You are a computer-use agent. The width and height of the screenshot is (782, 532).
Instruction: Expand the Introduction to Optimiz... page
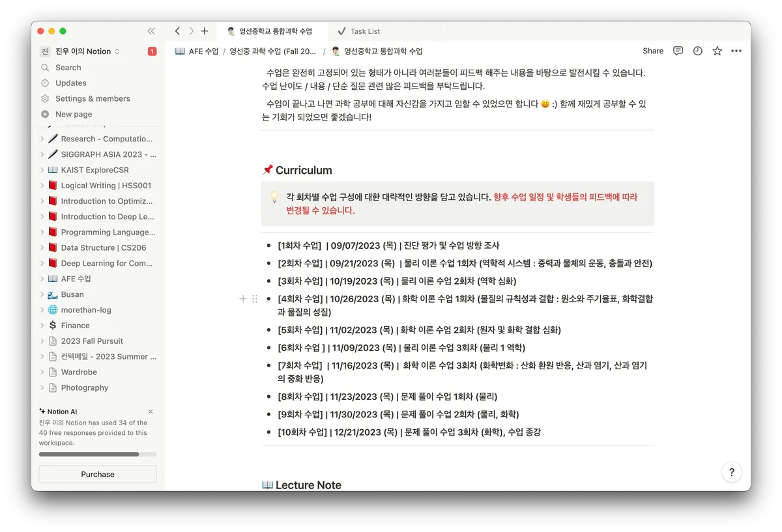(42, 201)
